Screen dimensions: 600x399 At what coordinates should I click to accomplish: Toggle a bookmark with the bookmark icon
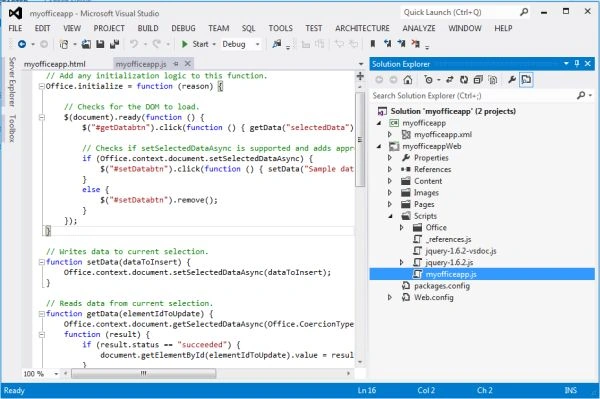373,44
